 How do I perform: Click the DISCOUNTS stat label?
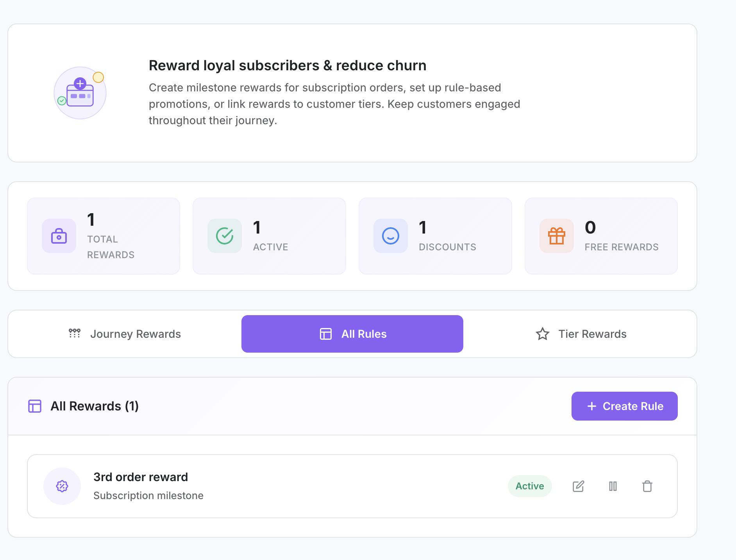(448, 247)
